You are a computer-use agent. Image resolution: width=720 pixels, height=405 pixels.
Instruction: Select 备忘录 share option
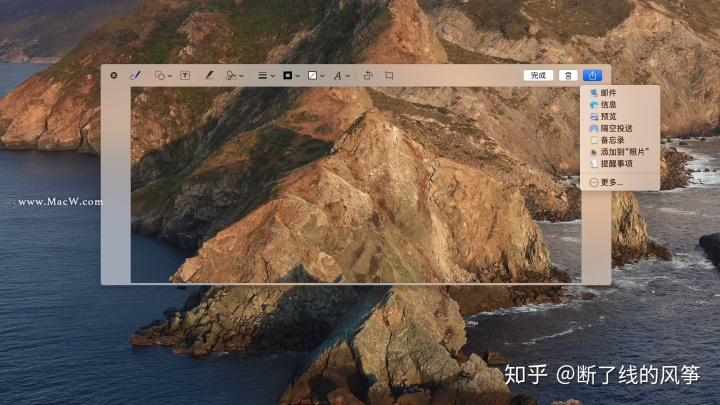(620, 140)
